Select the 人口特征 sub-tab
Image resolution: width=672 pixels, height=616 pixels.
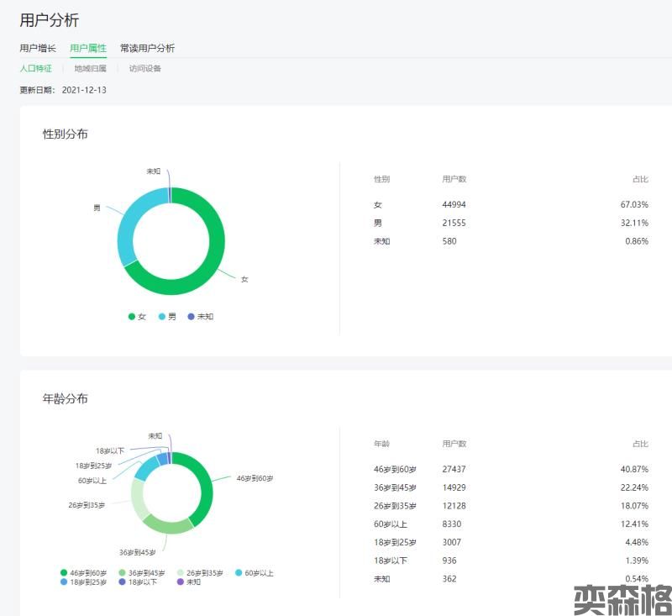click(x=36, y=69)
